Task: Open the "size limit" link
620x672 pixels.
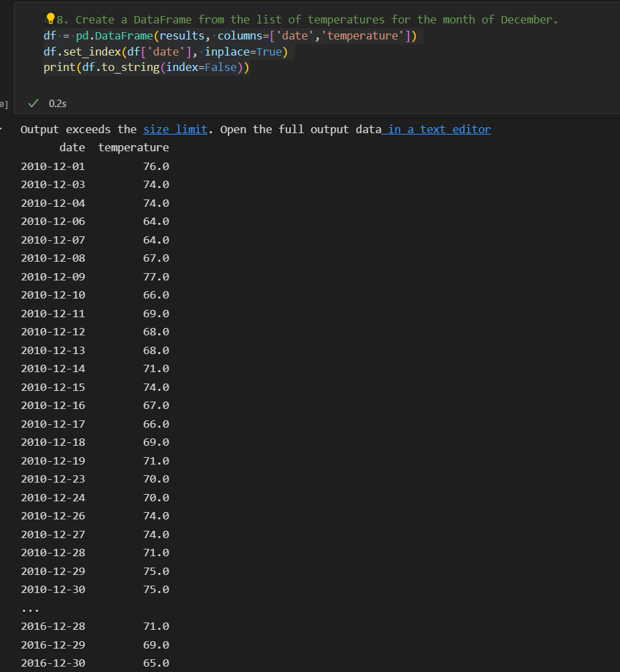Action: pos(175,129)
